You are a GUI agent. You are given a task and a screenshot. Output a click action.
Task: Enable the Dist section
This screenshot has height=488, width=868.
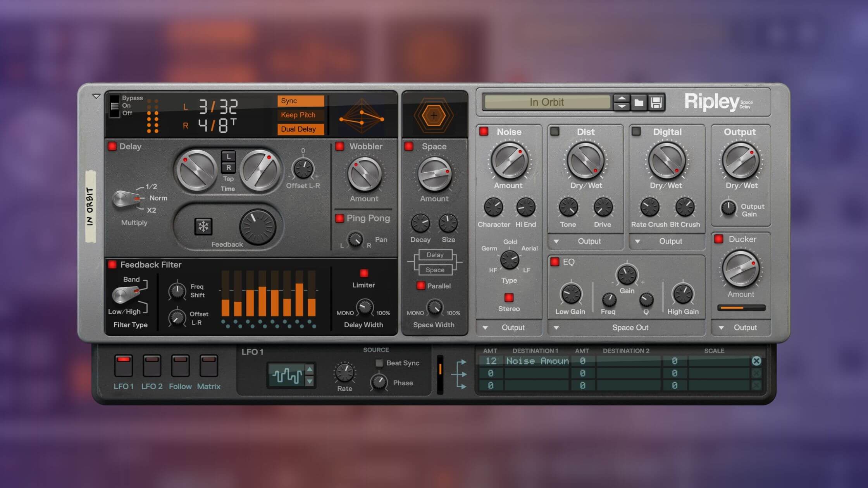[555, 131]
